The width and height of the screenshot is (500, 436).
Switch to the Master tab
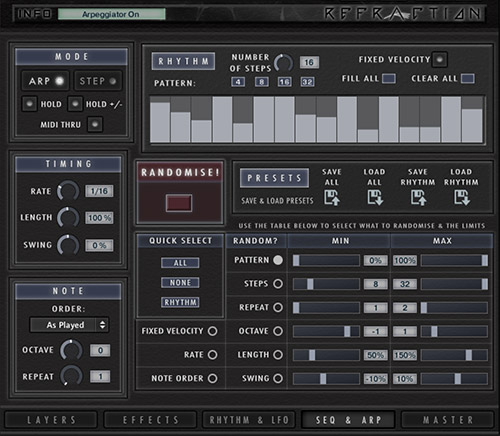pyautogui.click(x=448, y=420)
